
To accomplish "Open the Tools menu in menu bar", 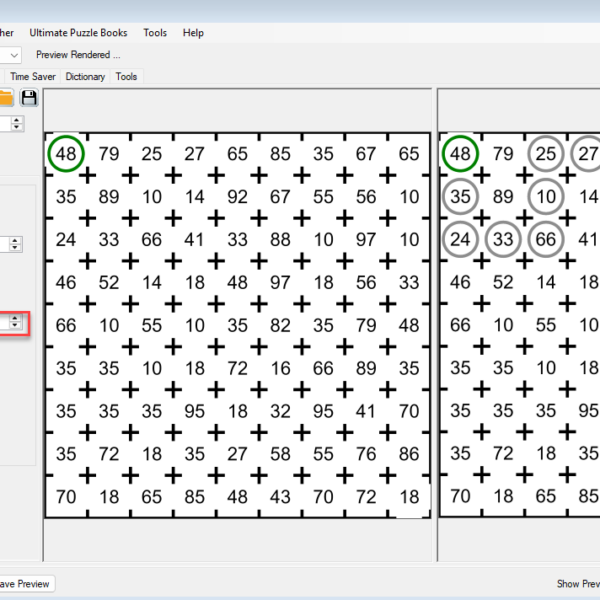I will [155, 33].
